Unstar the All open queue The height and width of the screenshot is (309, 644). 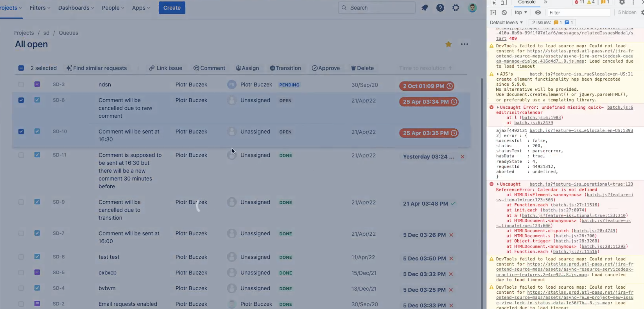point(448,44)
